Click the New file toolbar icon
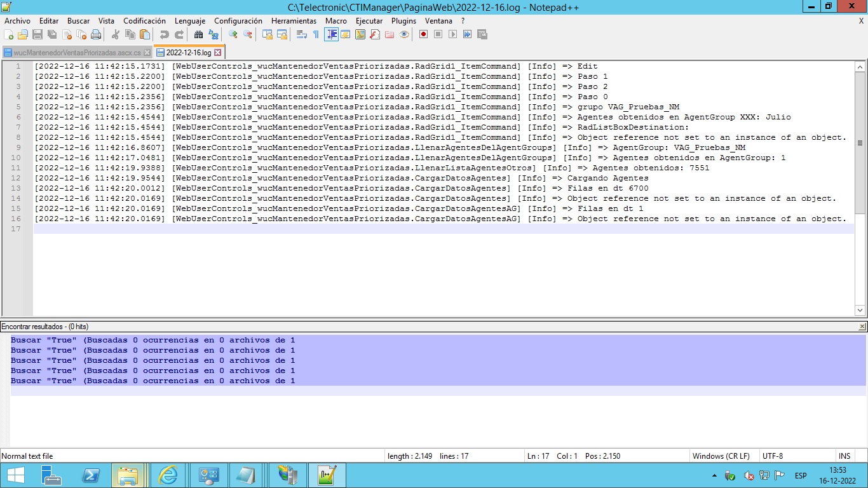 tap(9, 35)
